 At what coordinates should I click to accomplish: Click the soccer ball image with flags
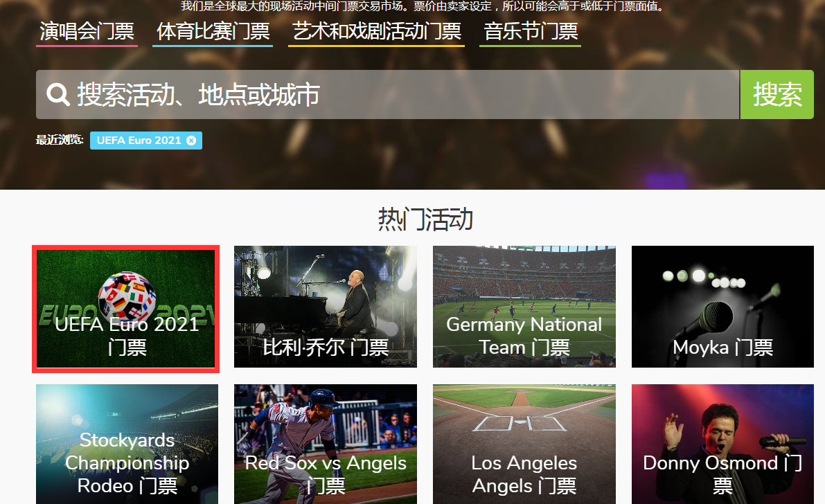coord(127,291)
